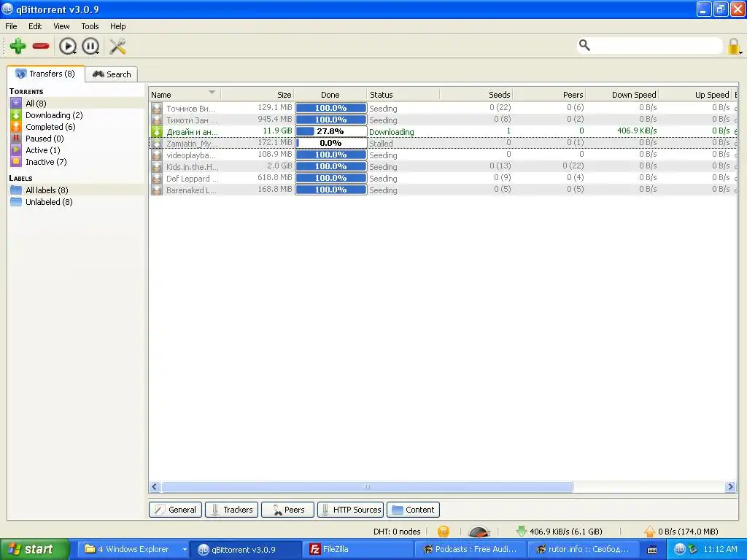Click the horizontal scrollbar thumb of the torrent list
Image resolution: width=747 pixels, height=560 pixels.
(367, 486)
